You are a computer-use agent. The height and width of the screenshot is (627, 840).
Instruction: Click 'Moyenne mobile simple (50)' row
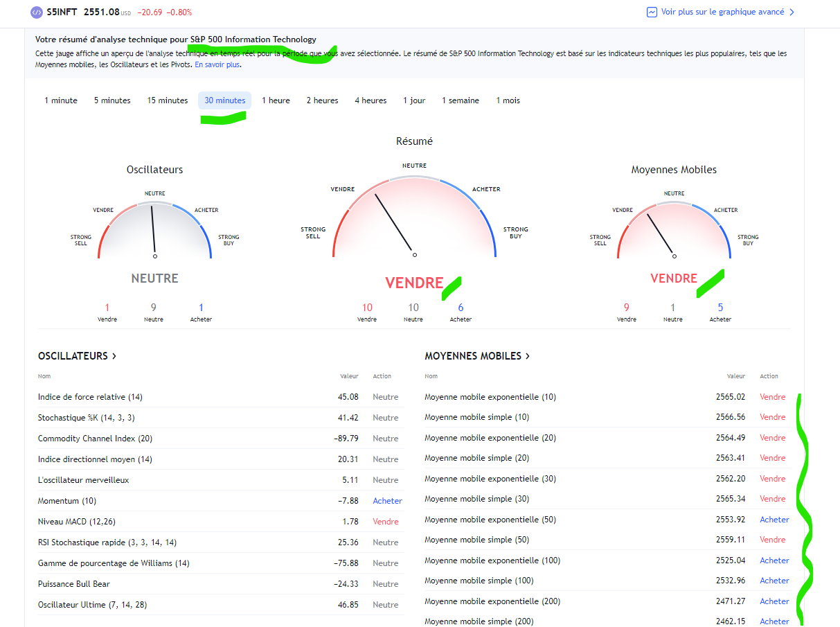607,540
